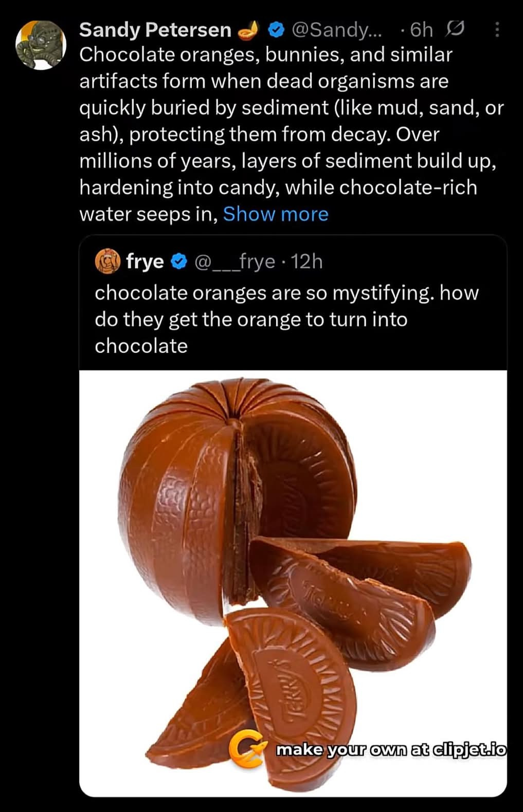Screen dimensions: 523x812
Task: Click the 12h quoted tweet timestamp
Action: click(307, 262)
